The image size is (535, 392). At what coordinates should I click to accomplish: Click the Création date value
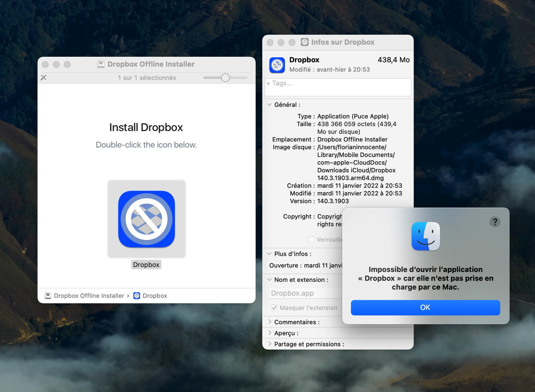360,186
